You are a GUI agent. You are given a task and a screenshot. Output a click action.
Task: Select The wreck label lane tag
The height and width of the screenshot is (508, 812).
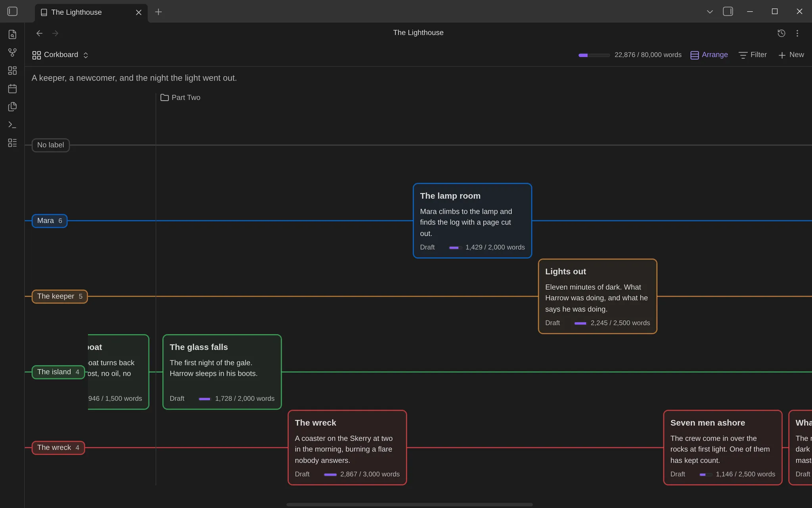(58, 448)
